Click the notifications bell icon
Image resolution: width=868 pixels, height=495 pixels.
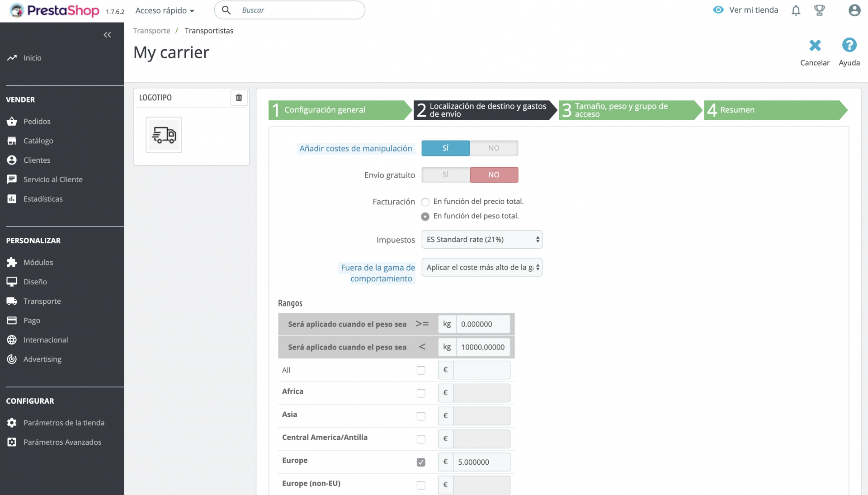tap(796, 10)
